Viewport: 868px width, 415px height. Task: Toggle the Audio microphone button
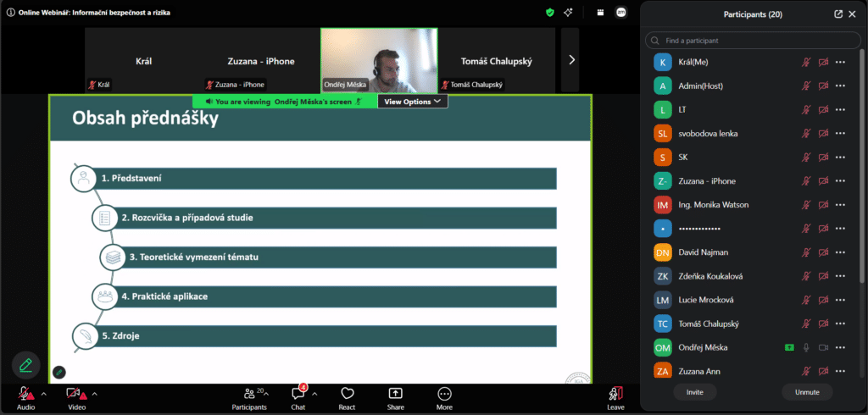[25, 398]
